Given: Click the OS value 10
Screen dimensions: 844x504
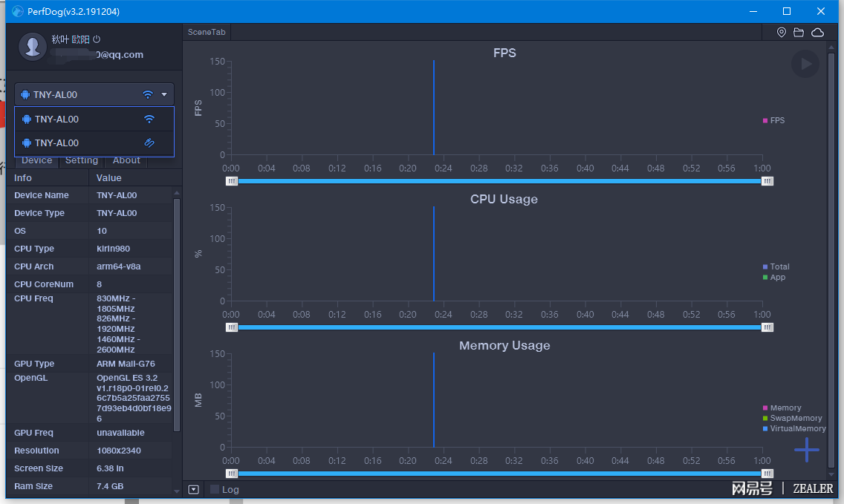Looking at the screenshot, I should pyautogui.click(x=102, y=232).
